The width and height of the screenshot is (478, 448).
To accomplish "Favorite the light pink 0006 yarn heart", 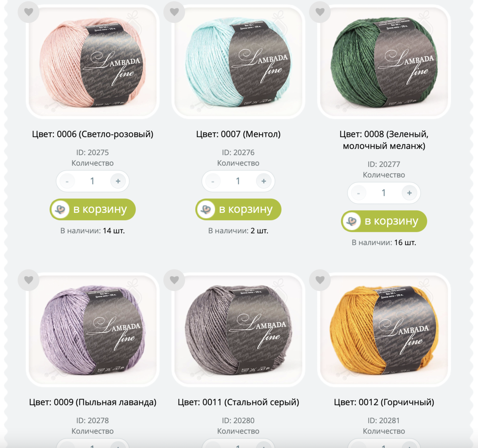I will (29, 12).
